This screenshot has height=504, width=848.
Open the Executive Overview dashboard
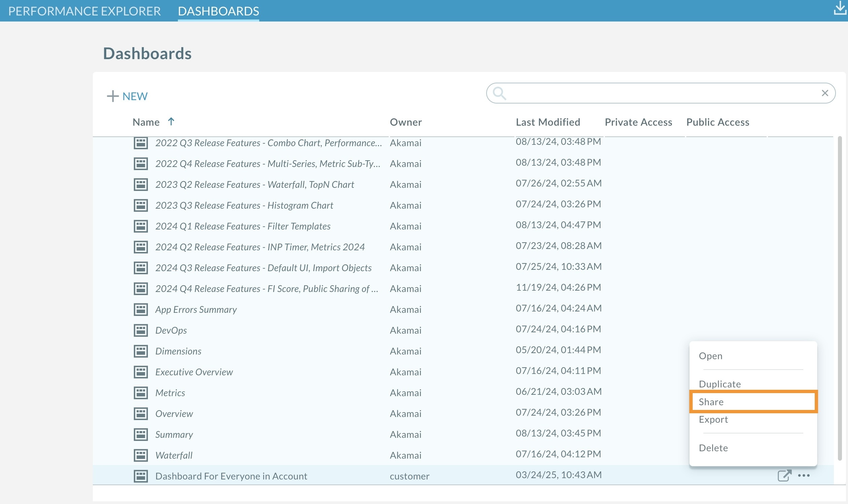pos(194,372)
